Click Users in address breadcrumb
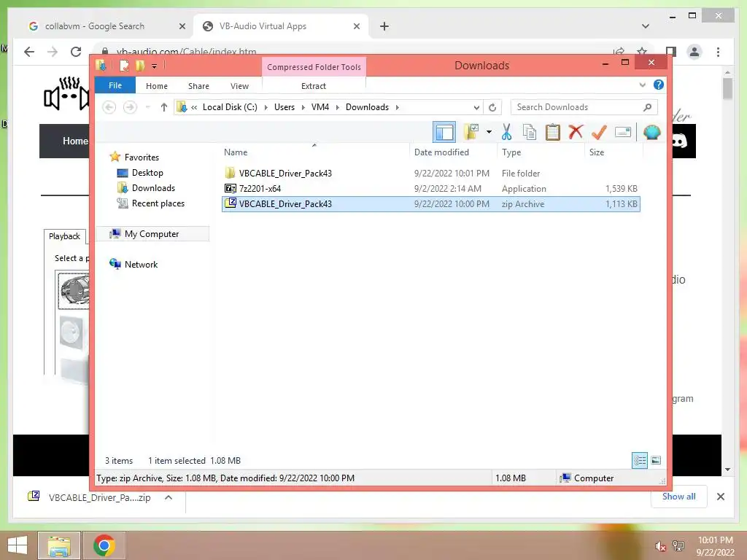 pyautogui.click(x=285, y=107)
